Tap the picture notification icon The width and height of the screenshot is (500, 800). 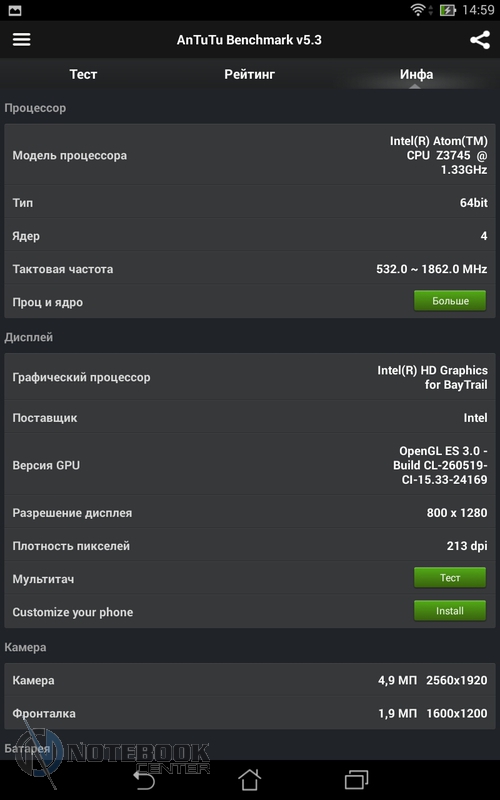point(15,10)
